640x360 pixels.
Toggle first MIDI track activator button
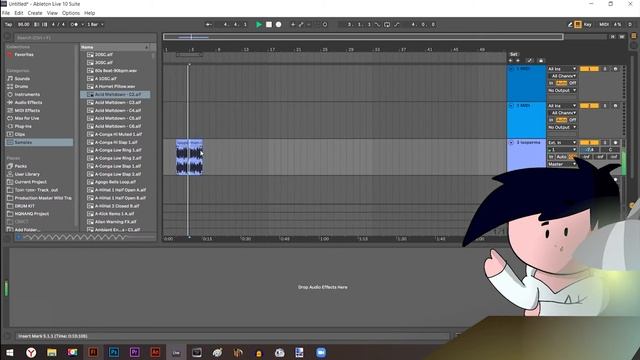click(589, 69)
